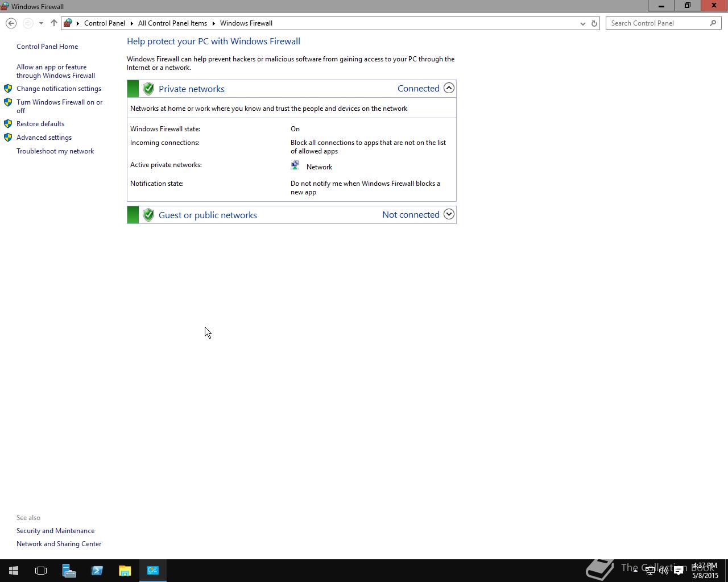
Task: Click shield icon beside Advanced settings
Action: (x=8, y=137)
